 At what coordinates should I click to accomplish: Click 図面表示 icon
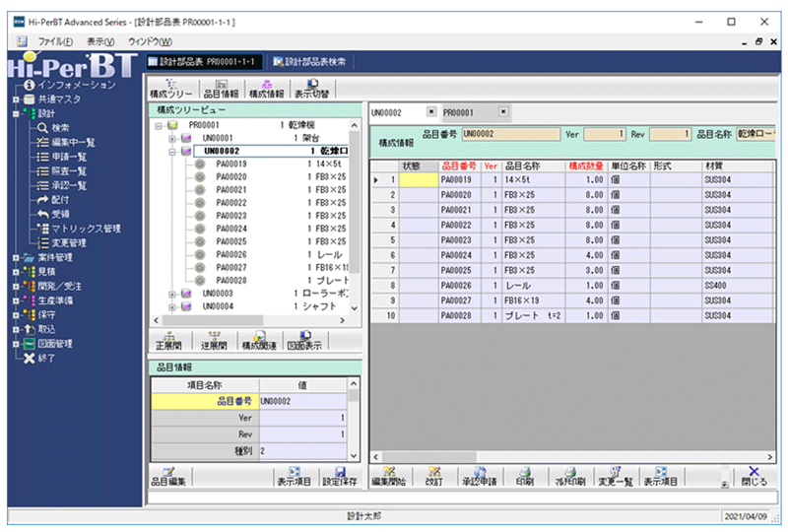[x=304, y=341]
